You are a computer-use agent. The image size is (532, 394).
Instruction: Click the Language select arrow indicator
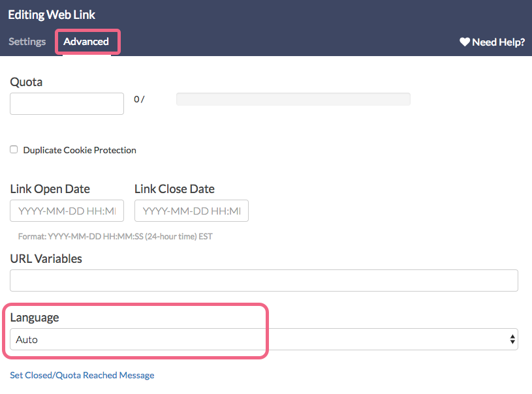click(x=512, y=339)
